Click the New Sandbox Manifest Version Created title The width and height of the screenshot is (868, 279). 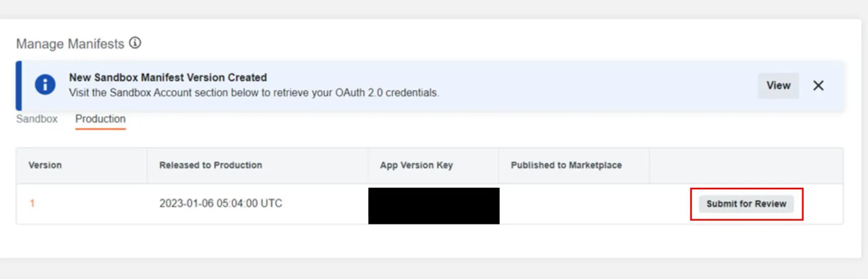coord(168,78)
